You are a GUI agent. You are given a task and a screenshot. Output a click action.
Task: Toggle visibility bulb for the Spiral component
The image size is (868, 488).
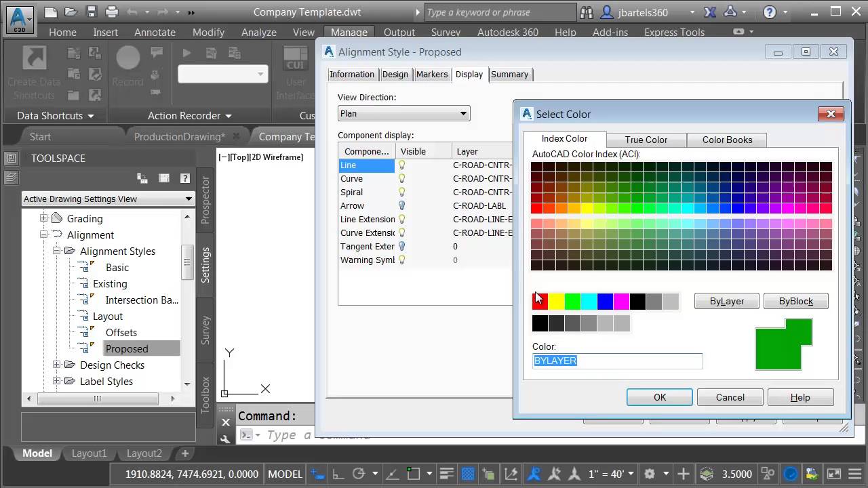pos(401,192)
